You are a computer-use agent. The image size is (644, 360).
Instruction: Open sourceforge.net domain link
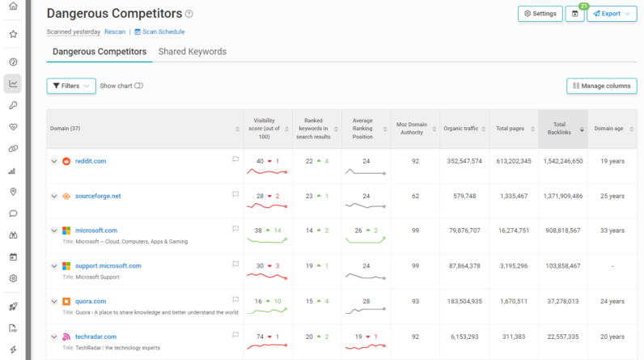click(x=98, y=196)
